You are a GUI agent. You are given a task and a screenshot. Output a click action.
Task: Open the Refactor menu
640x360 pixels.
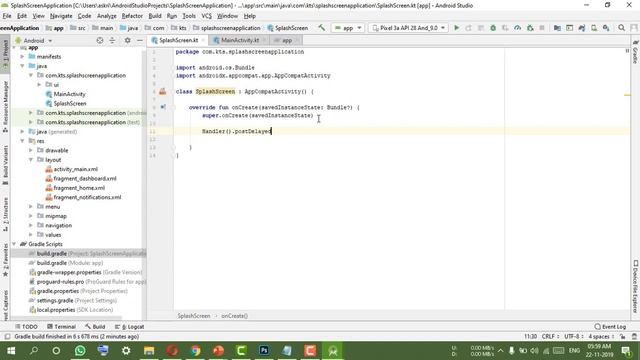132,16
